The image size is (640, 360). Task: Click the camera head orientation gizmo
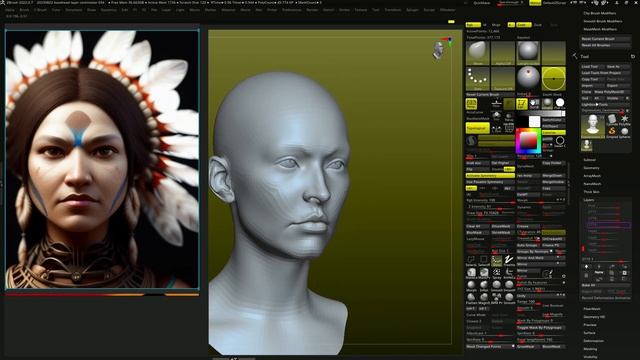click(439, 50)
